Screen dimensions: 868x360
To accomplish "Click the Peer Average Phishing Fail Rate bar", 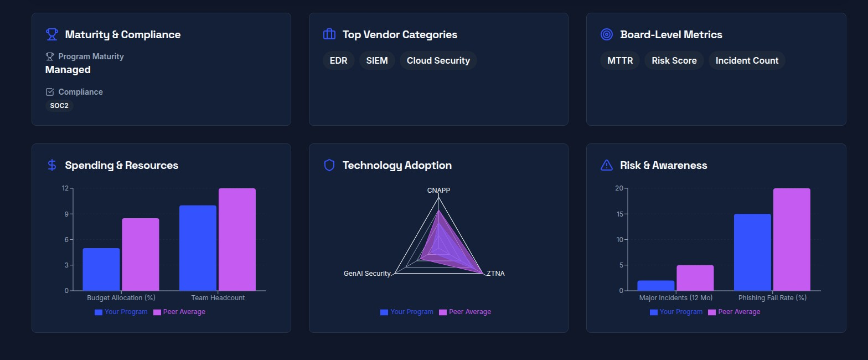I will point(792,239).
